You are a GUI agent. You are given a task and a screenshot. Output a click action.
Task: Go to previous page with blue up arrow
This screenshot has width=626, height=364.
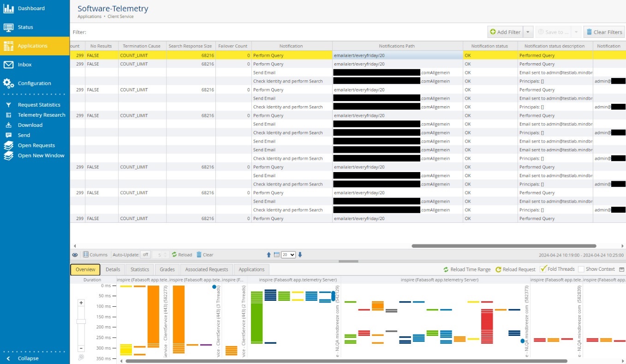click(x=269, y=255)
